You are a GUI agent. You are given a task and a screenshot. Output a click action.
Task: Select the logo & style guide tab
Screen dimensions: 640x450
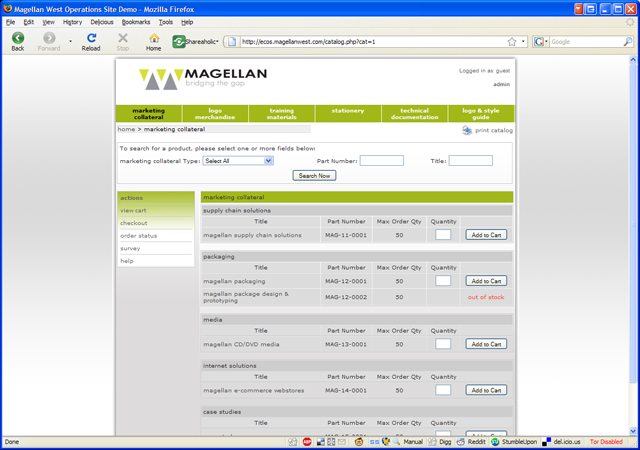481,114
